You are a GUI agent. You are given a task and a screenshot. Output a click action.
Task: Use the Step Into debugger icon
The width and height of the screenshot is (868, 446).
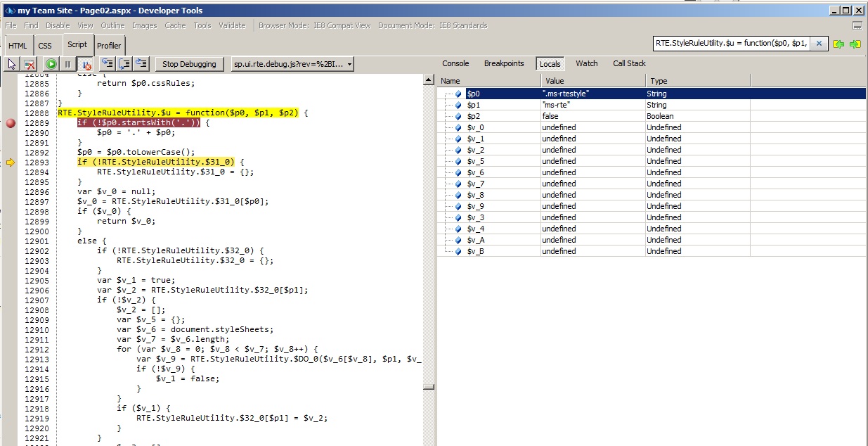click(x=105, y=63)
